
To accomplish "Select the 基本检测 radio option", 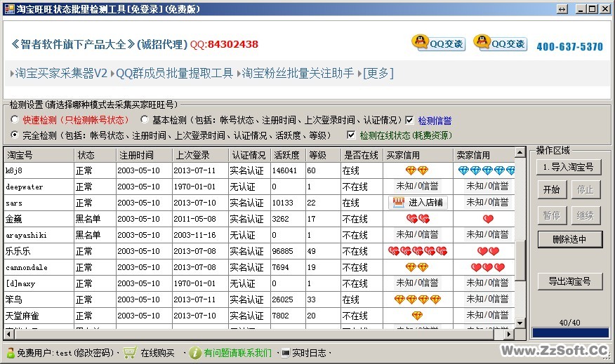I will 145,120.
